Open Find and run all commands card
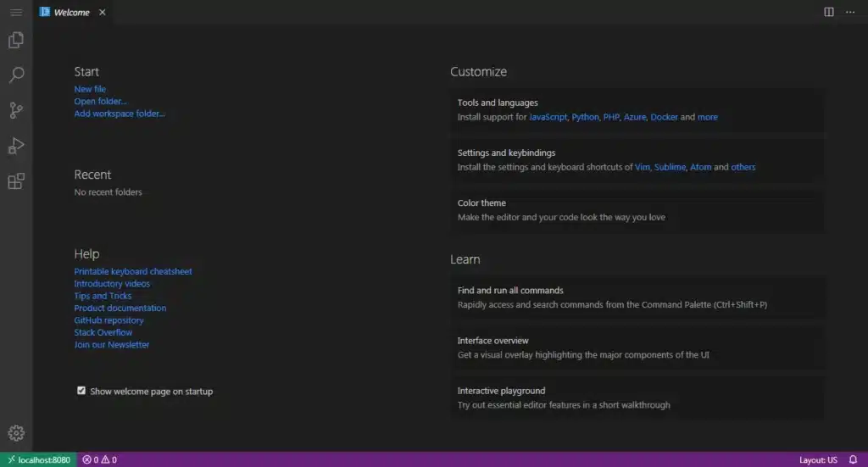 637,297
